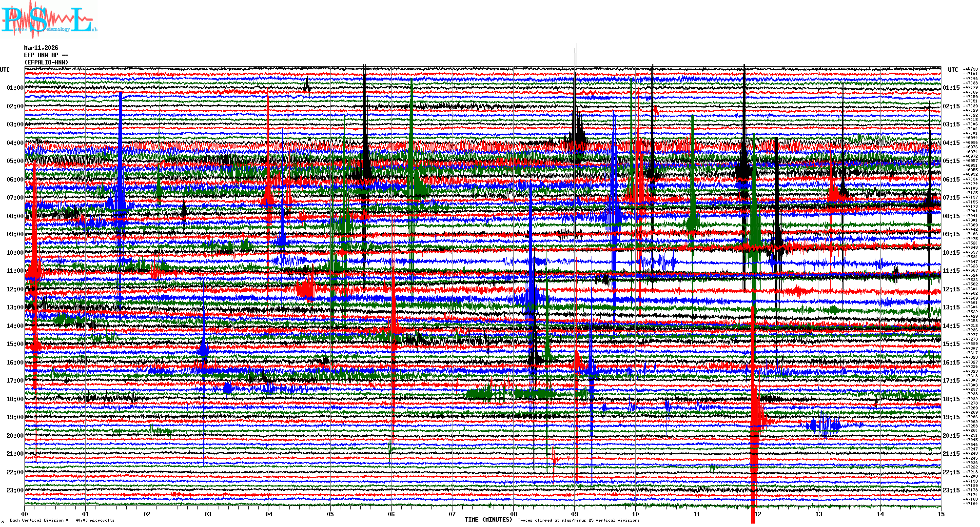Click the (EFPALIO-HNN) station name label
Screen dimensions: 980x527
pos(46,62)
